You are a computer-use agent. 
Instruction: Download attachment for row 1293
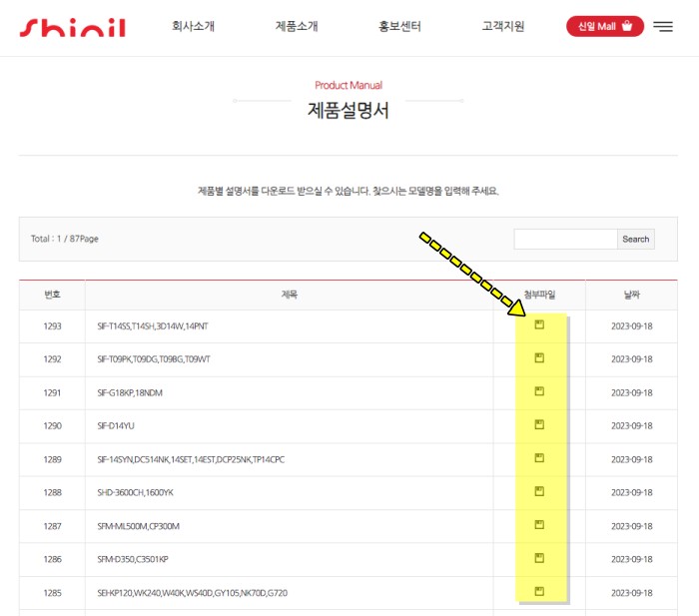(x=539, y=324)
